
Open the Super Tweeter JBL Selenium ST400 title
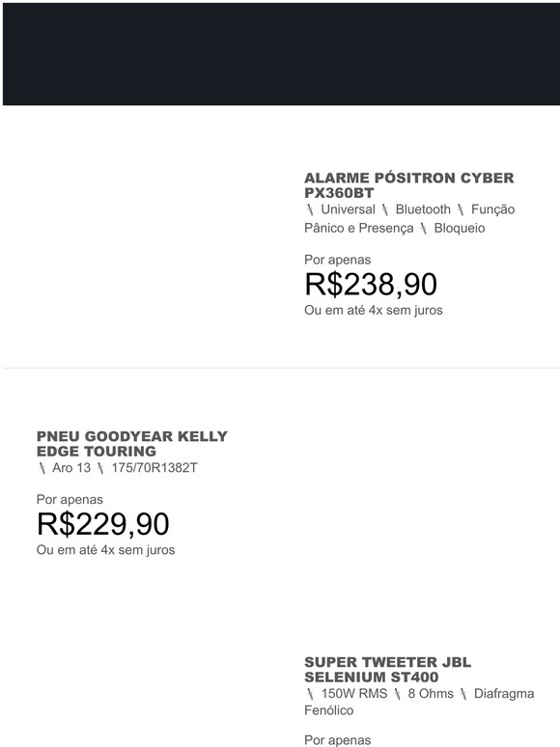click(x=387, y=670)
